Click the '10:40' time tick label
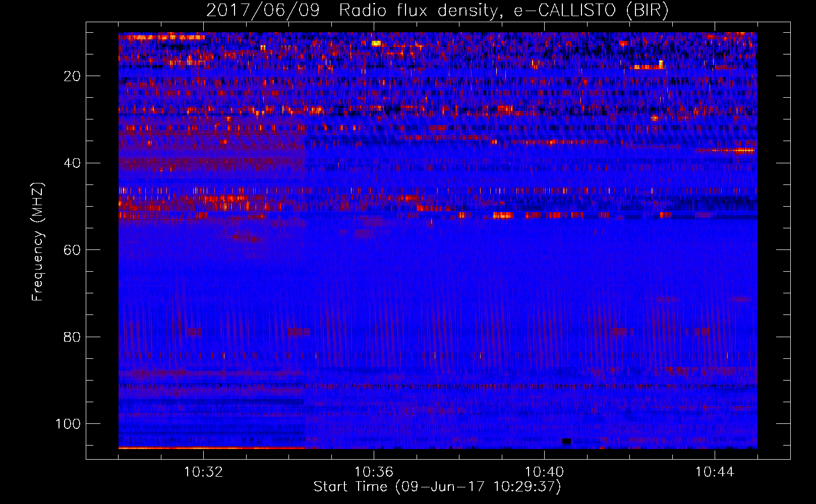 click(x=544, y=472)
